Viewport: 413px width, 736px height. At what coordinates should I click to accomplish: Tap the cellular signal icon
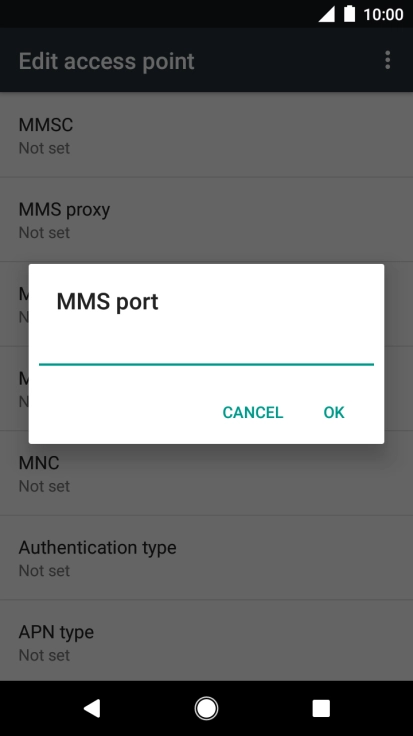(x=327, y=15)
